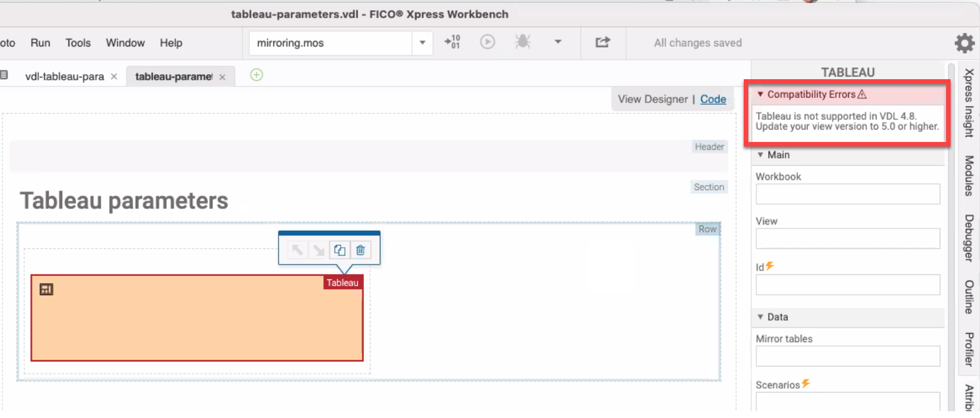Click the Run model play icon
980x418 pixels.
coord(487,42)
